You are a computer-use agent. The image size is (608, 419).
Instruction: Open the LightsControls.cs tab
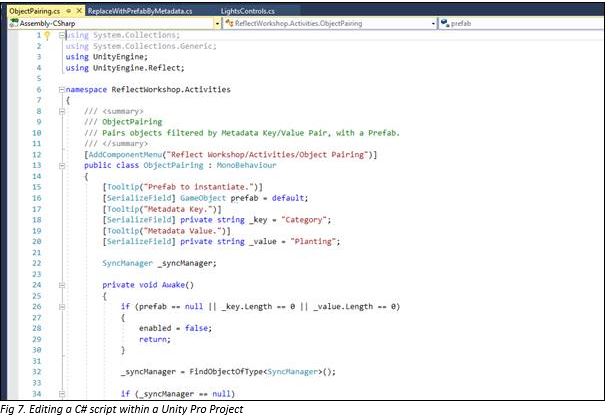click(x=247, y=11)
